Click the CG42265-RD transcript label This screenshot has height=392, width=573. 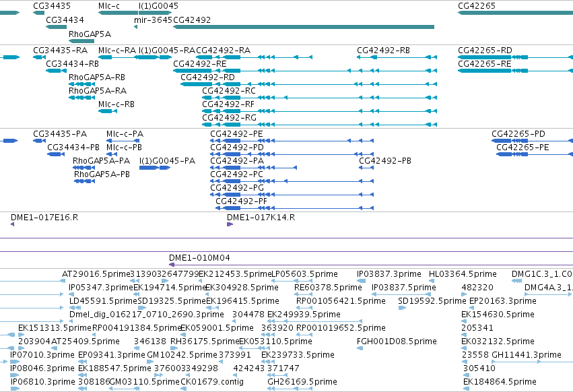point(485,50)
